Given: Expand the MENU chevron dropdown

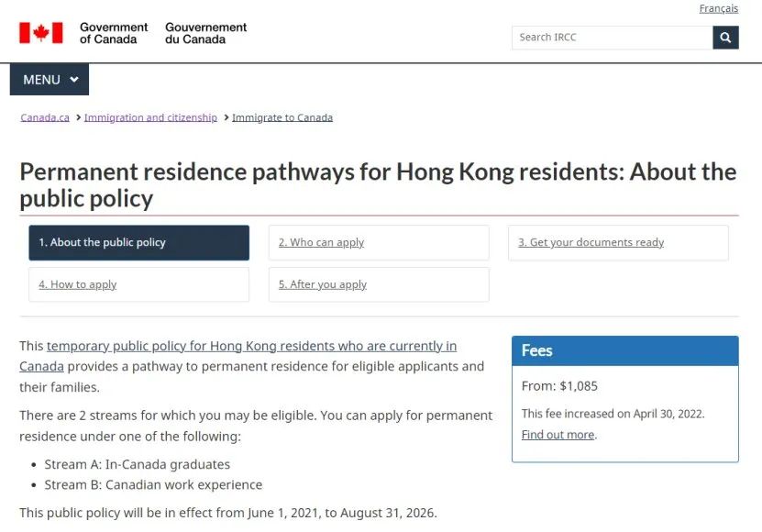Looking at the screenshot, I should (50, 79).
